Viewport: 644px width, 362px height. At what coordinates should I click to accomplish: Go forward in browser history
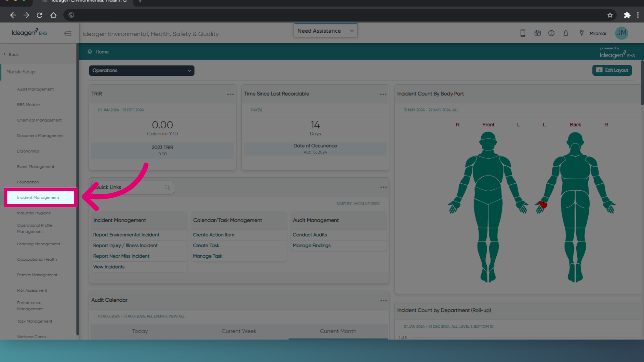pyautogui.click(x=26, y=15)
